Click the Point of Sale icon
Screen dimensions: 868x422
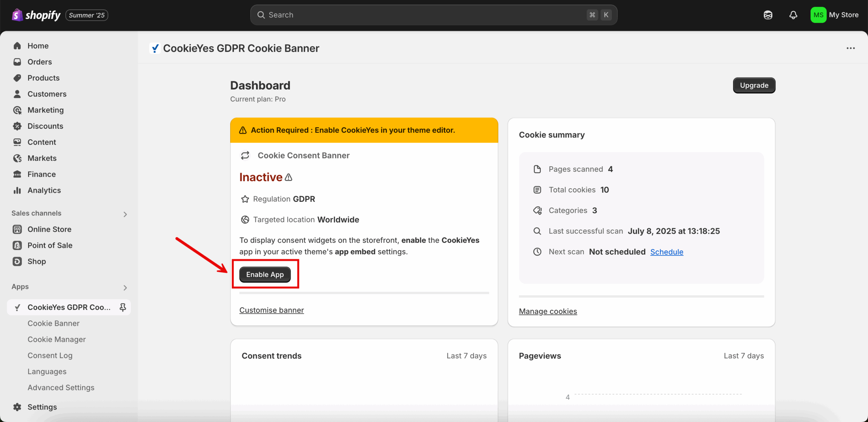pos(17,245)
